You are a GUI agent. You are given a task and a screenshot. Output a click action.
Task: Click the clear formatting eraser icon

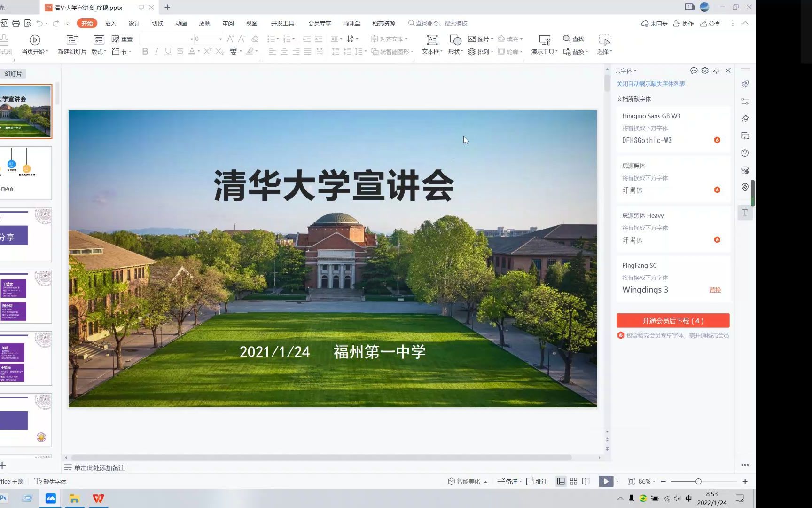coord(255,39)
